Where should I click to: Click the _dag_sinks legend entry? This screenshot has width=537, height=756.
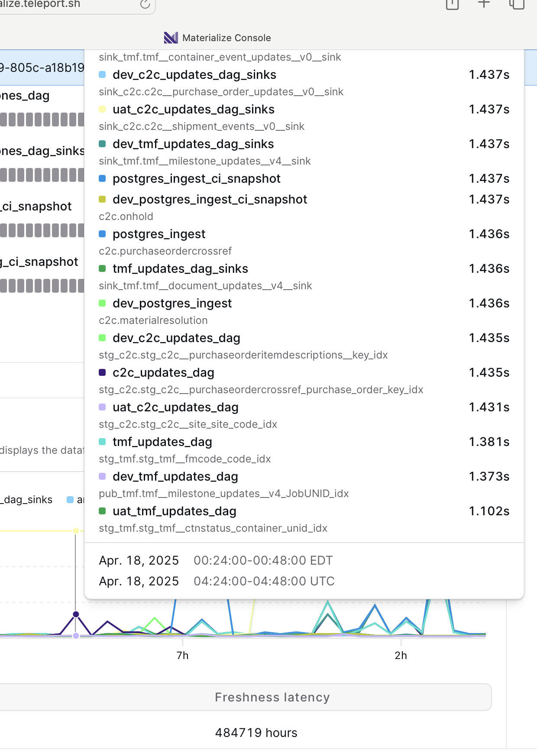tap(27, 500)
